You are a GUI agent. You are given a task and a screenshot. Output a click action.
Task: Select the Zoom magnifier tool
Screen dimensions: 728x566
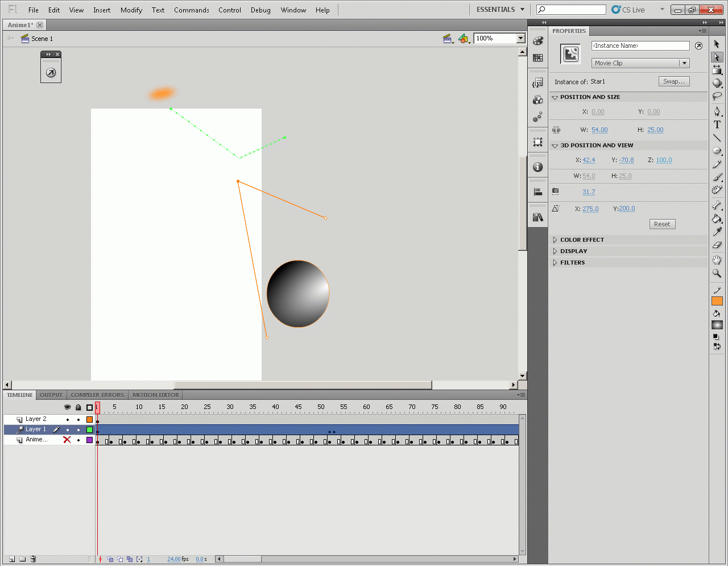pos(717,274)
